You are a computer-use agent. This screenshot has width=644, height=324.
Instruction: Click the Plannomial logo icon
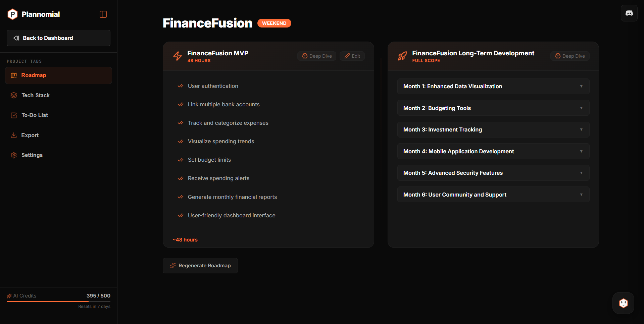pos(12,14)
